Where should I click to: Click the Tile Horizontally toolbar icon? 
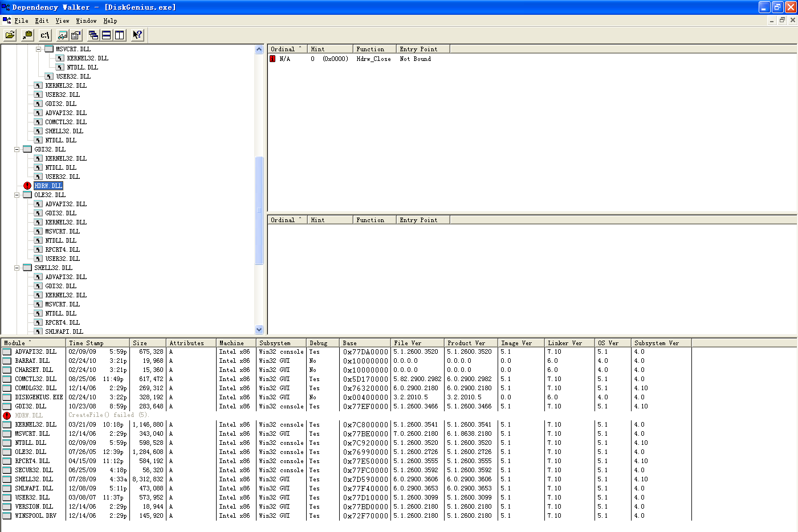107,35
